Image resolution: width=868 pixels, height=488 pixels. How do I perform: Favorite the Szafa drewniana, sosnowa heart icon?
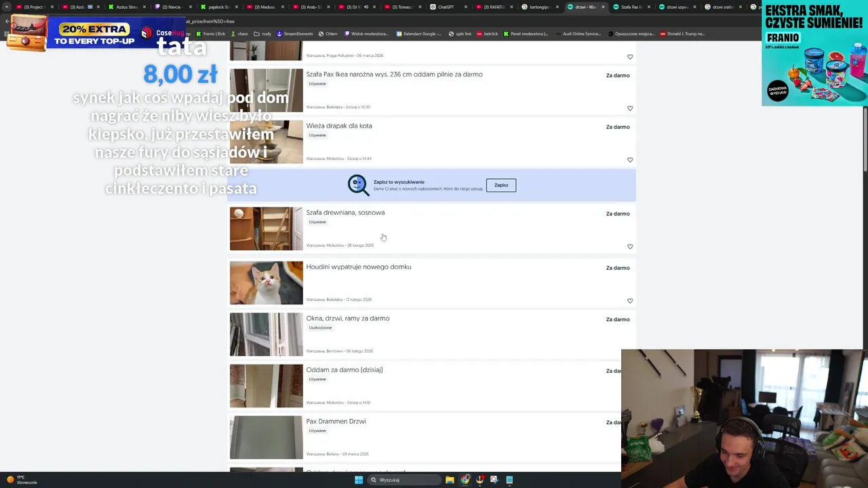[x=630, y=247]
